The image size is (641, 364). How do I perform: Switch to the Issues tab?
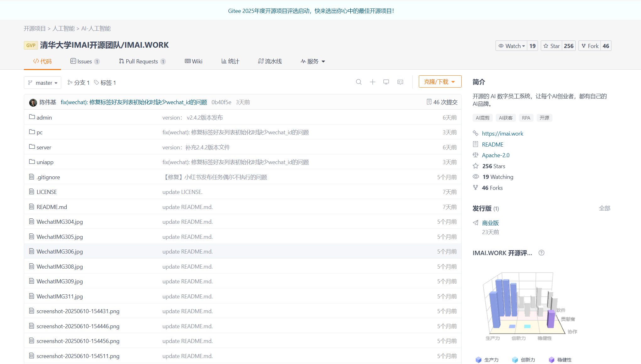(x=85, y=62)
